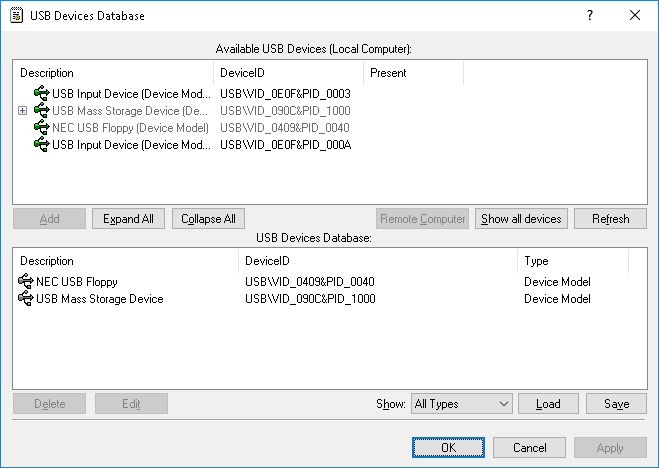Click the dialog's title bar application icon
Viewport: 659px width, 468px height.
point(17,15)
